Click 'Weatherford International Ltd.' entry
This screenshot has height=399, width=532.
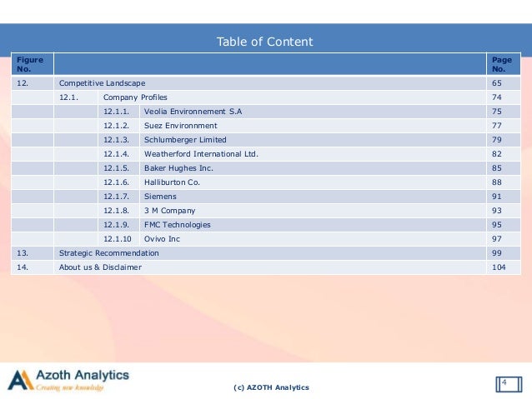pos(201,154)
